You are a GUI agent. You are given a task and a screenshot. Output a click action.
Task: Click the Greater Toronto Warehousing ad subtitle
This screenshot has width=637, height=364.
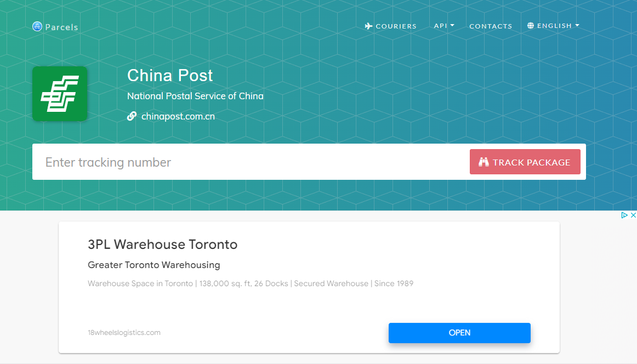click(153, 265)
